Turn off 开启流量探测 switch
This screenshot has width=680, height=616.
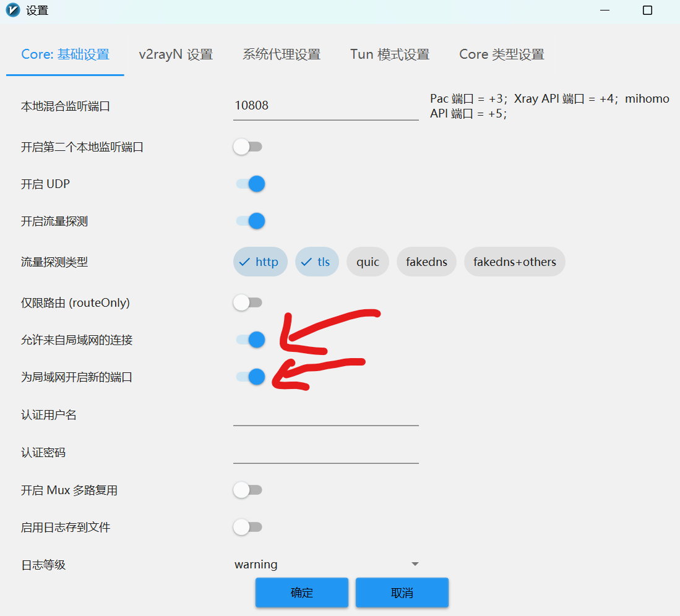pos(250,221)
